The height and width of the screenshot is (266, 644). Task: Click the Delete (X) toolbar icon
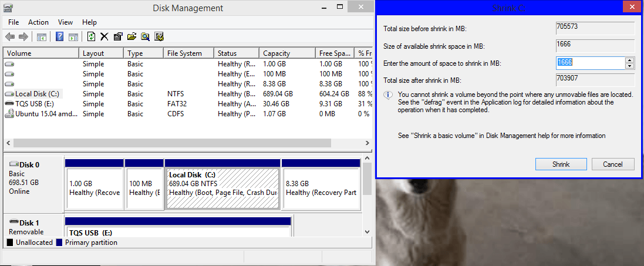(x=104, y=36)
